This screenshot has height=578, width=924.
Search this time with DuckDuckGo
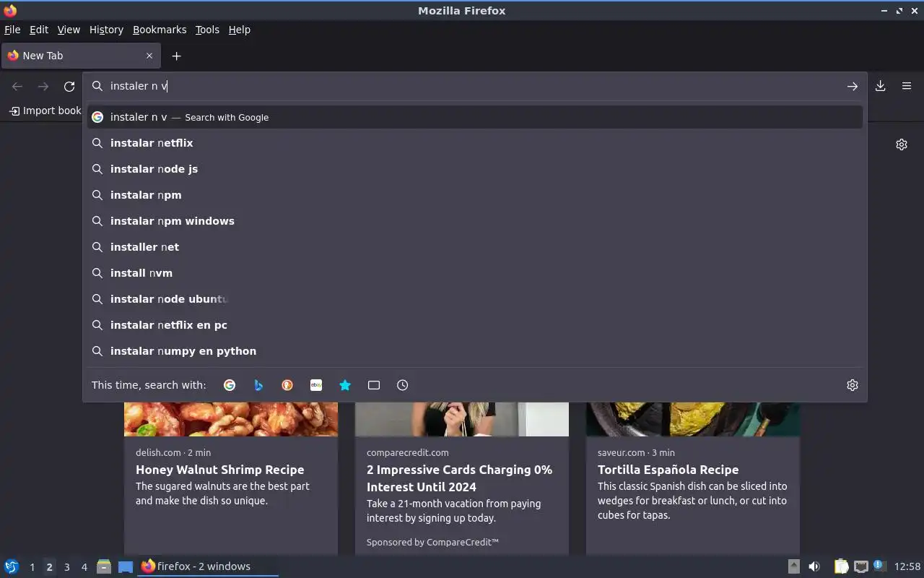coord(287,385)
